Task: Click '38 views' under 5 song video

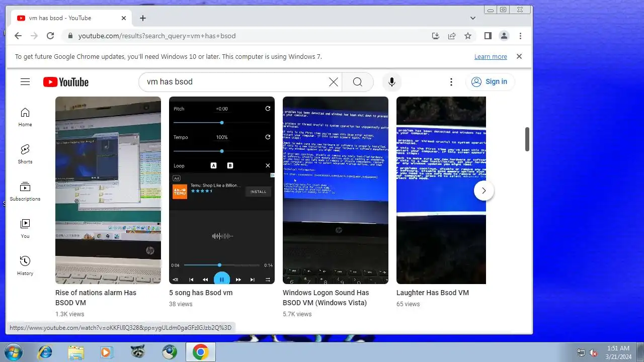Action: [x=181, y=304]
